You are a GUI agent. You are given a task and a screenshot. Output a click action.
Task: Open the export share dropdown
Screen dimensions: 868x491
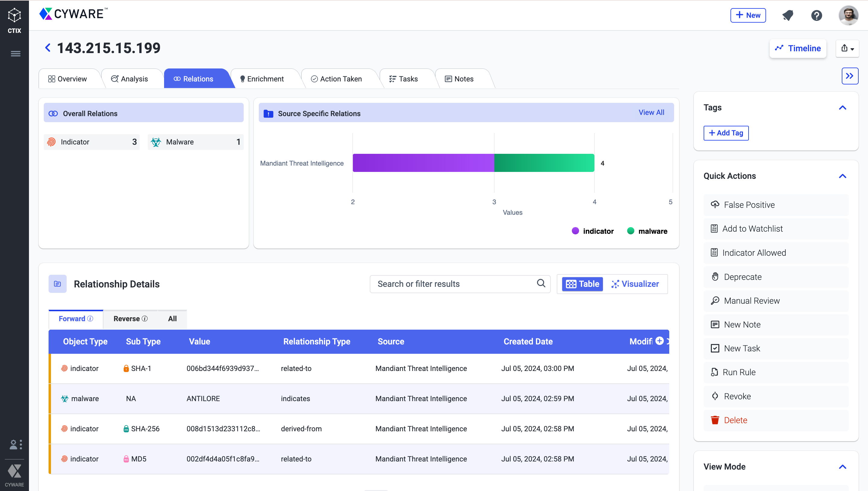847,49
